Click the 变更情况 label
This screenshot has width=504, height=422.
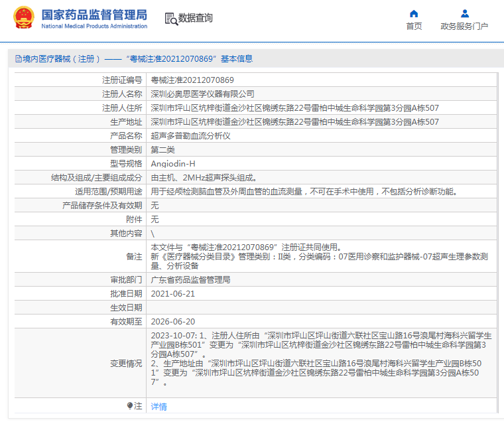(126, 364)
